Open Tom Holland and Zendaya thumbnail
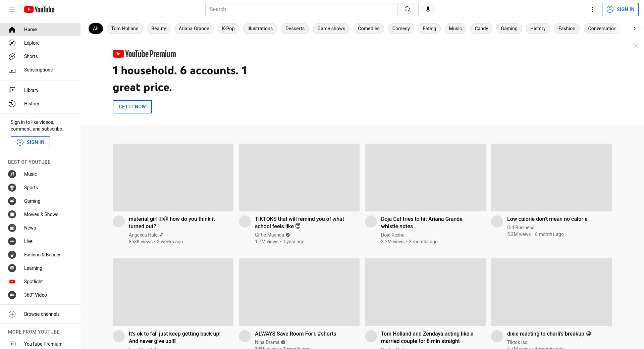Screen dimensions: 644x349 425,292
